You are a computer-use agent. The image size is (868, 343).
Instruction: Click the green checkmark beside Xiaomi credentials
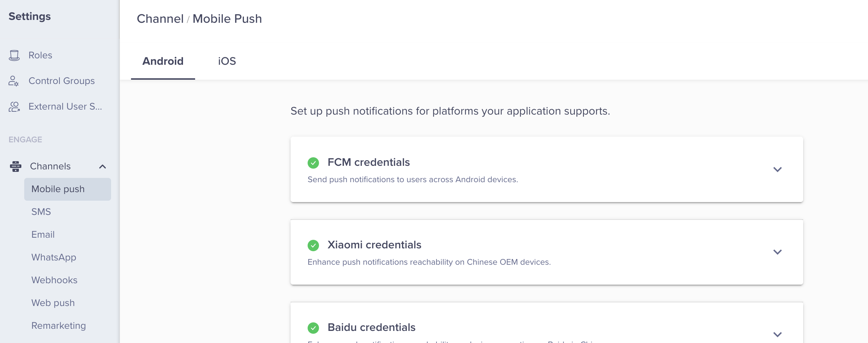point(313,245)
